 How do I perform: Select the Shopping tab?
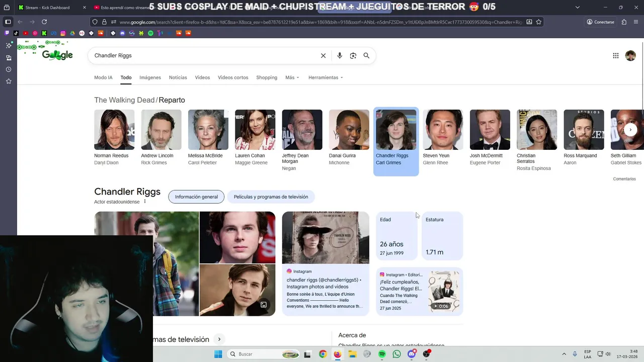[x=267, y=77]
